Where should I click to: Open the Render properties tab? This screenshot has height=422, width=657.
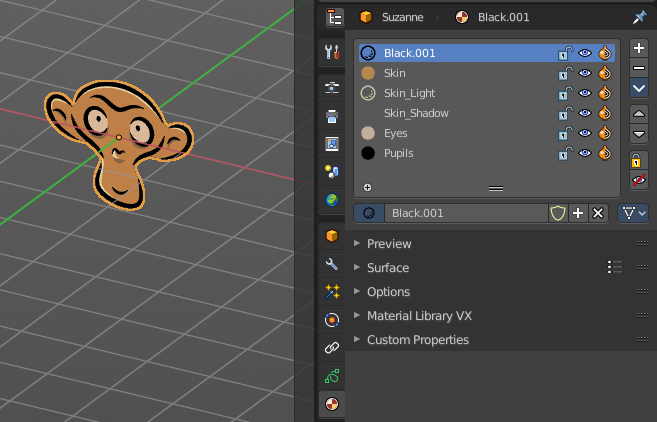[332, 88]
